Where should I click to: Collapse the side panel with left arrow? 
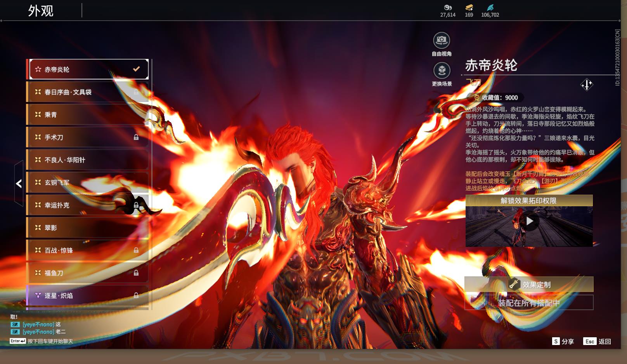[x=19, y=183]
